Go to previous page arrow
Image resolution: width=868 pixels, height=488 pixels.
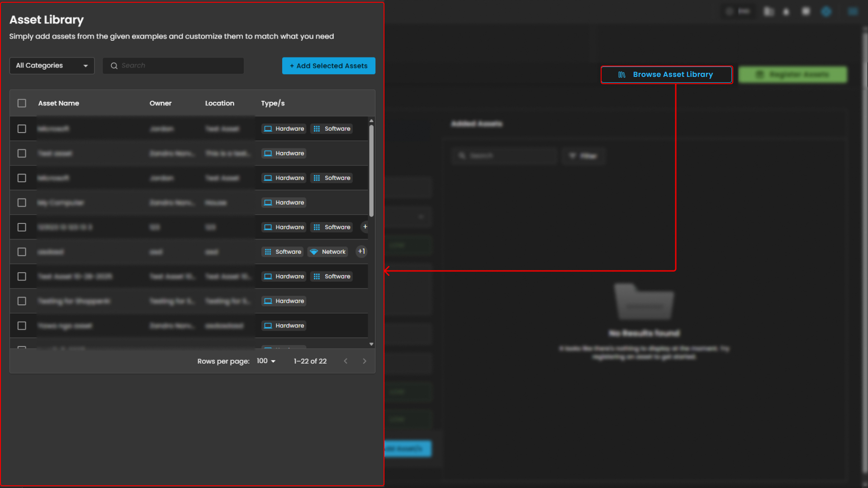click(346, 361)
